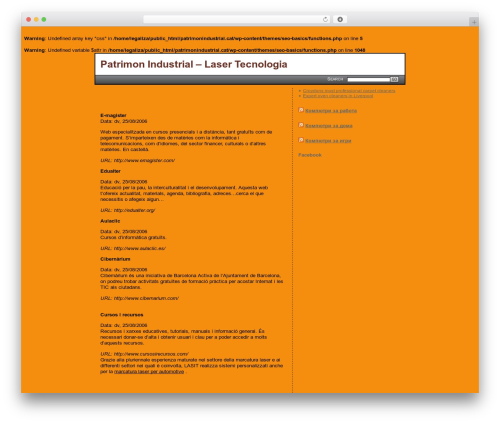Image resolution: width=500 pixels, height=423 pixels.
Task: Open the Patrimon Industrial – Laser Tecnologia title
Action: 194,64
